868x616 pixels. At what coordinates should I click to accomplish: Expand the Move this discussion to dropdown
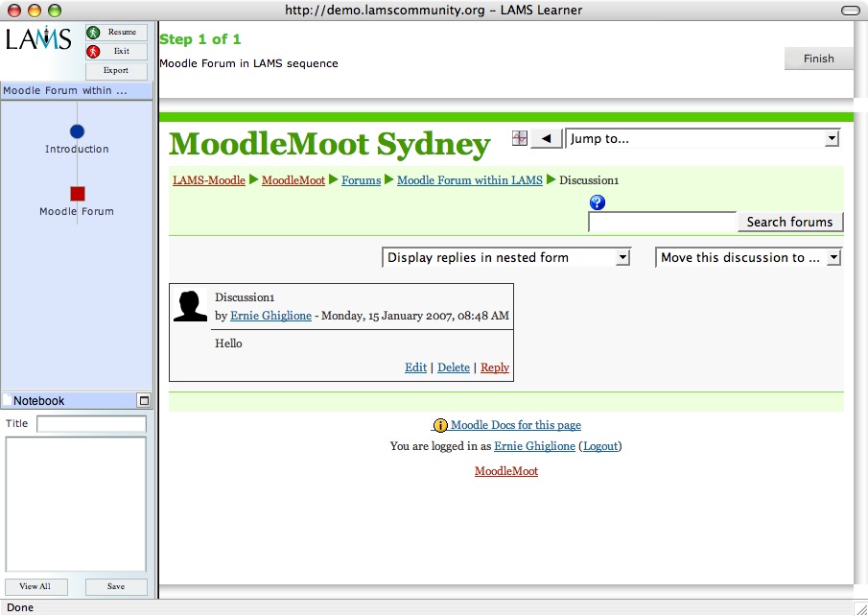[748, 257]
